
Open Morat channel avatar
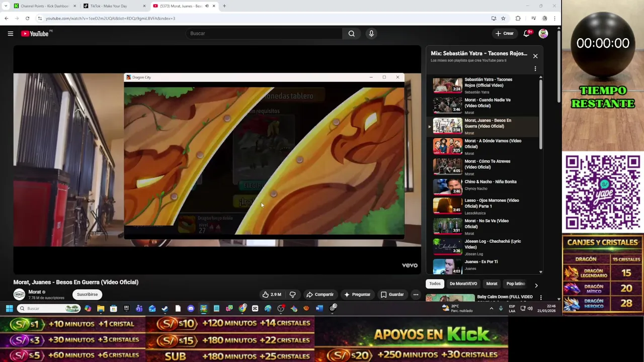(19, 295)
